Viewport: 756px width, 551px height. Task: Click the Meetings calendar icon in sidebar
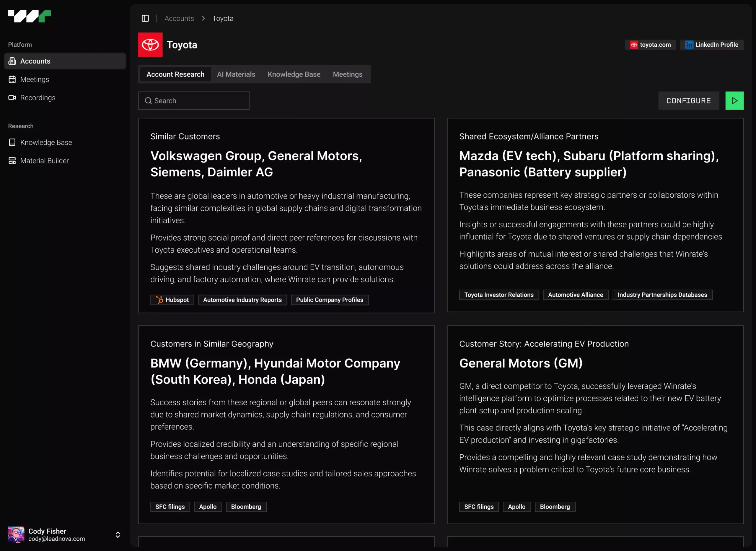[x=12, y=79]
